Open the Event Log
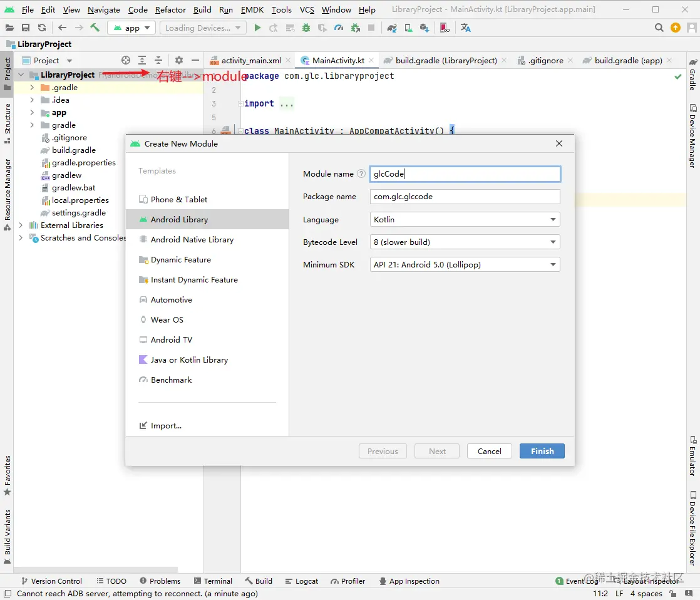Viewport: 700px width, 600px height. 576,581
